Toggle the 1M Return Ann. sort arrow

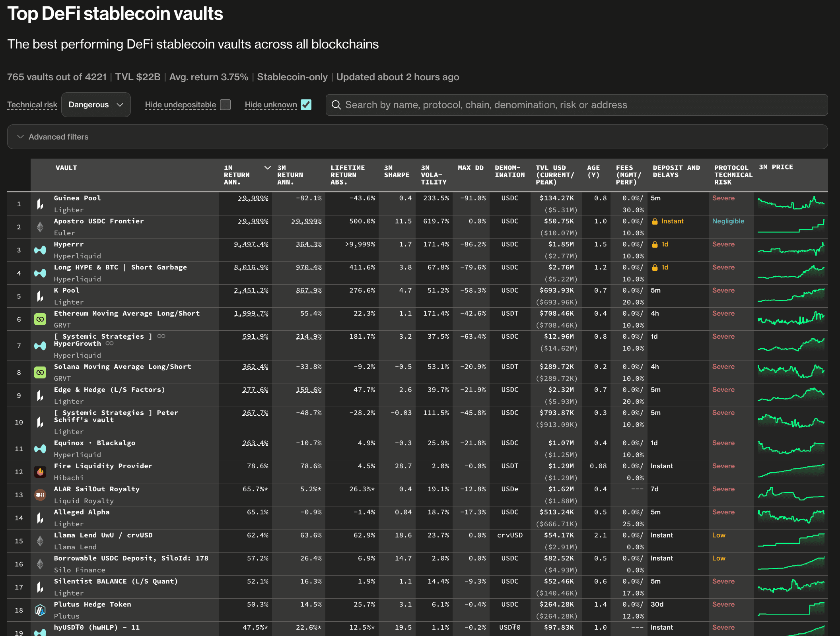click(268, 168)
